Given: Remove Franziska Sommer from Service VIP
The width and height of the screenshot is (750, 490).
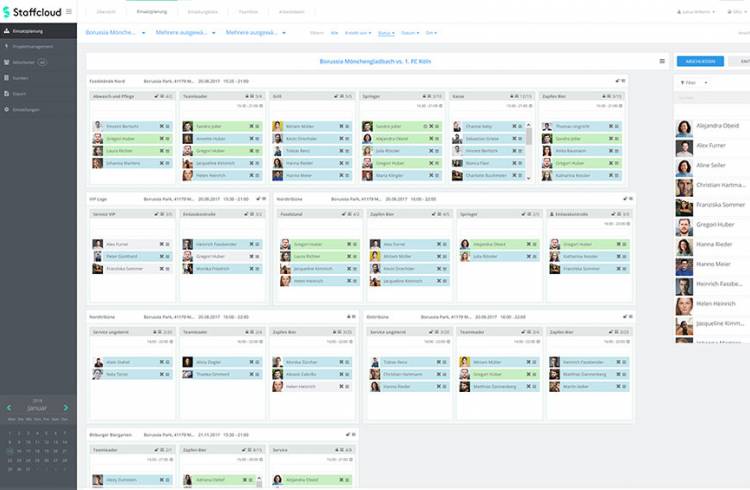Looking at the screenshot, I should pyautogui.click(x=161, y=269).
